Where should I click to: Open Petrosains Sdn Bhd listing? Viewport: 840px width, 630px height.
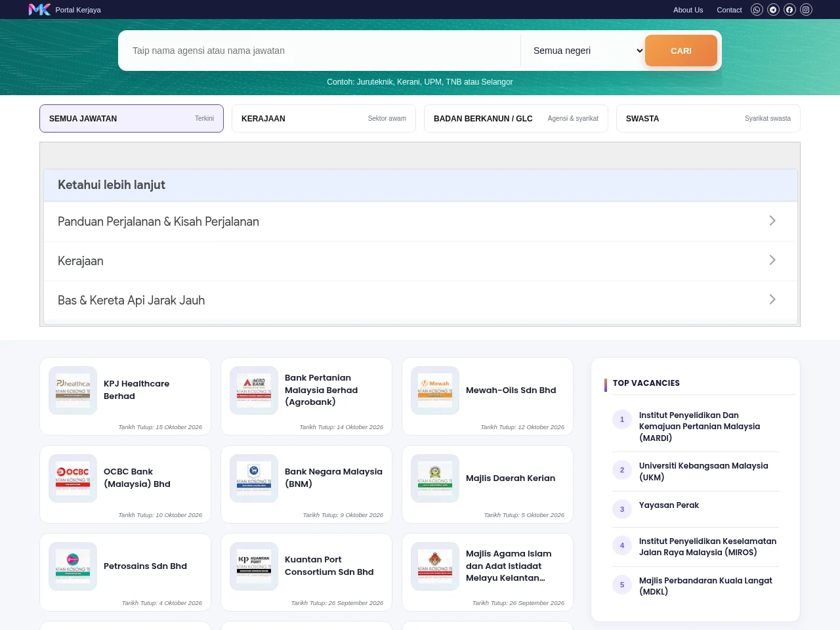click(145, 566)
